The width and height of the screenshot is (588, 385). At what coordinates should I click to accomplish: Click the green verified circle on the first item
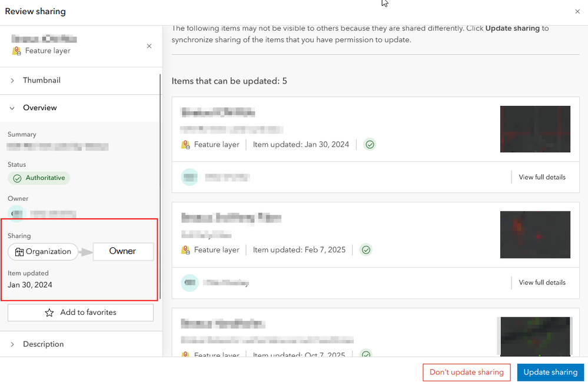370,144
